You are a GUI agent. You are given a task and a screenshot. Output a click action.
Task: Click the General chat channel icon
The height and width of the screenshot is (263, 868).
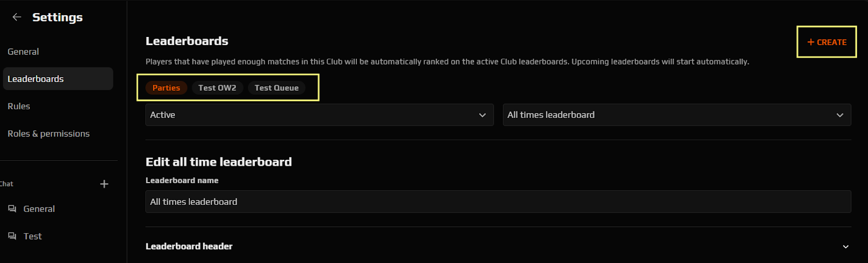click(12, 209)
